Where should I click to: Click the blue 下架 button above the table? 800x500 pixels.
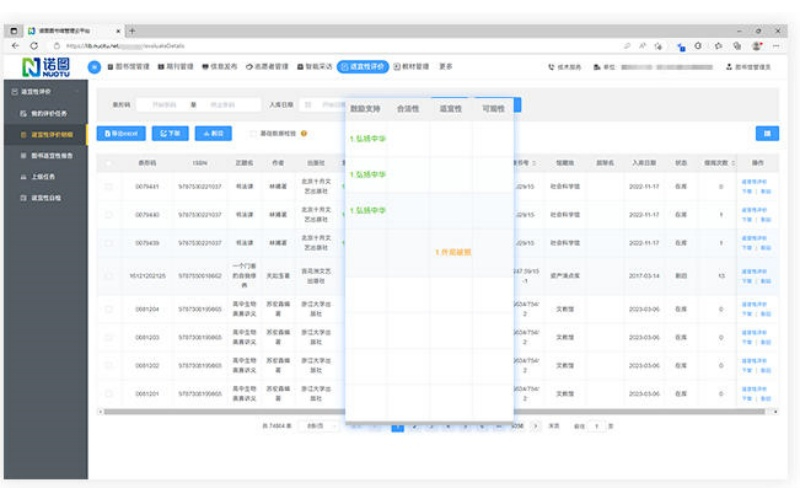click(170, 134)
